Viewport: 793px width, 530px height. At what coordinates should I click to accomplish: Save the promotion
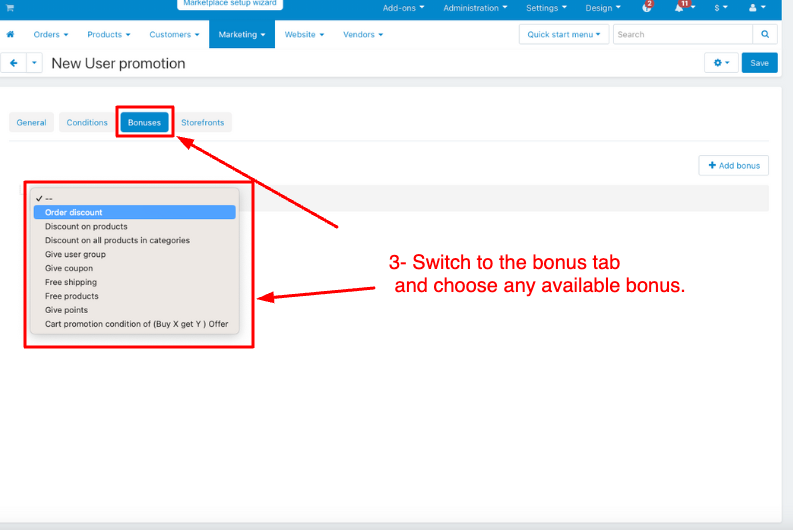pos(759,63)
